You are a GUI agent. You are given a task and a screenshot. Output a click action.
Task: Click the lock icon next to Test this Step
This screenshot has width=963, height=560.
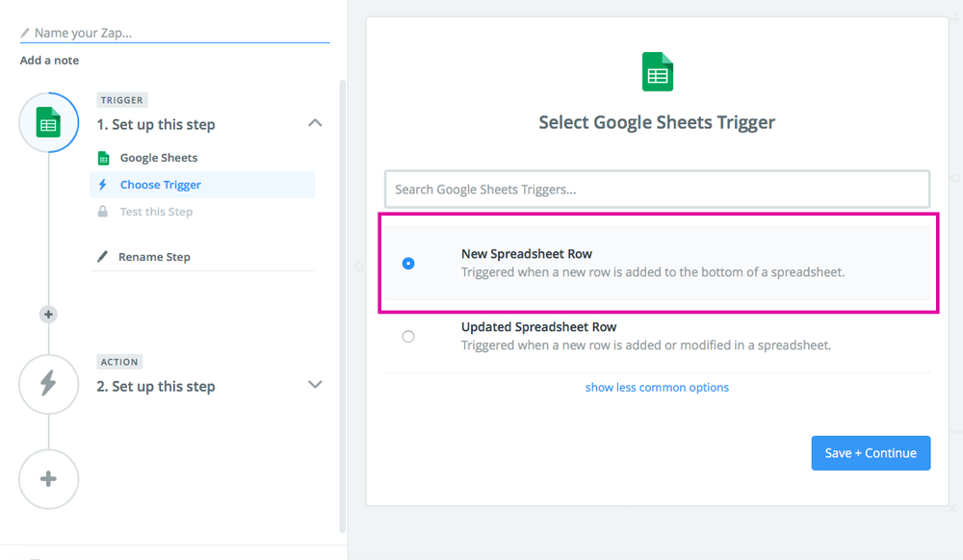click(x=102, y=211)
